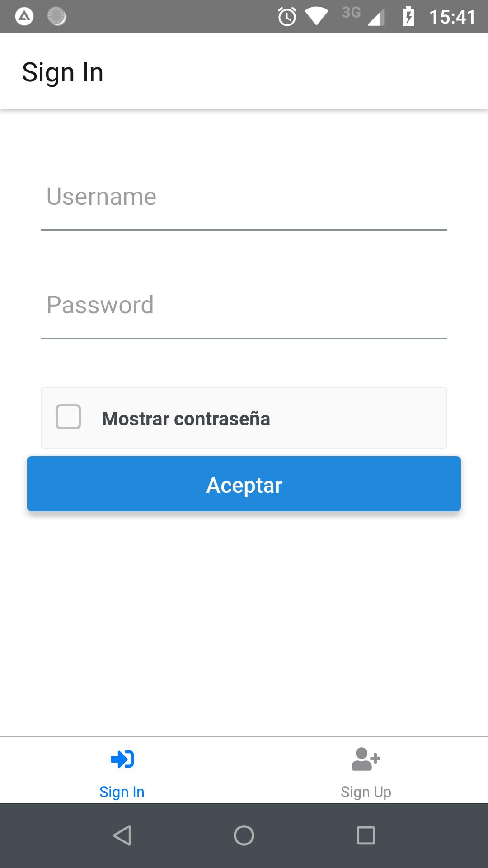
Task: Tap the triangle app notification icon
Action: coord(24,17)
